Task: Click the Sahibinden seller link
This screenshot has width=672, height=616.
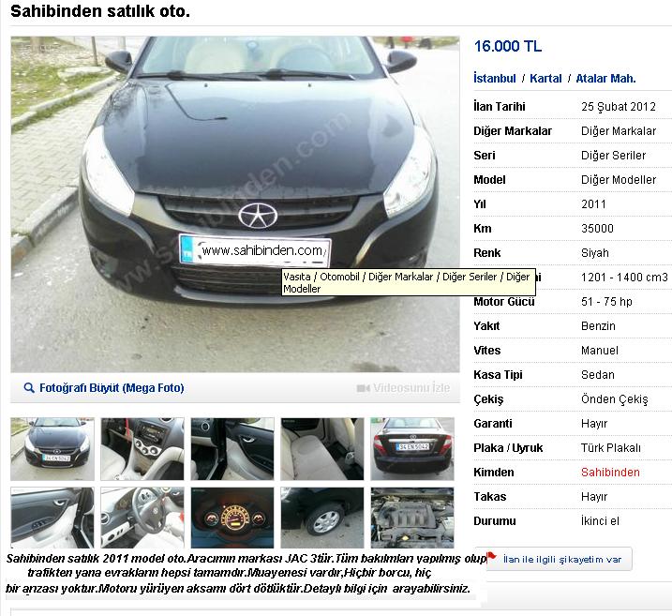Action: (x=610, y=473)
